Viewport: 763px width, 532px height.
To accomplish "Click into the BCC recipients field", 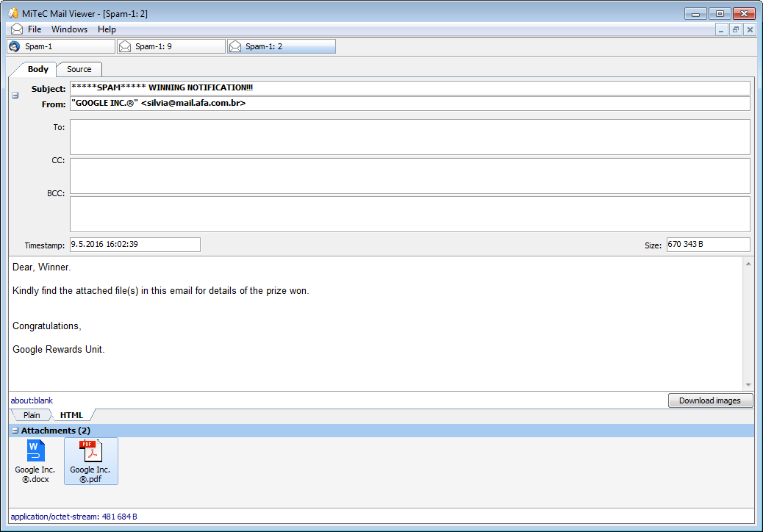I will click(x=409, y=214).
